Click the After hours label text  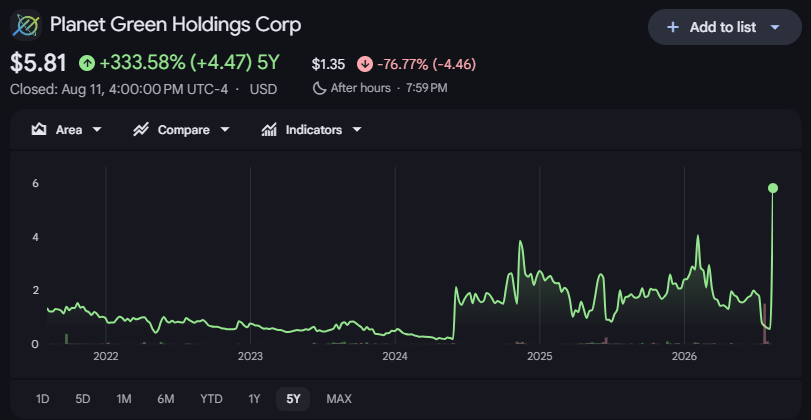[361, 88]
